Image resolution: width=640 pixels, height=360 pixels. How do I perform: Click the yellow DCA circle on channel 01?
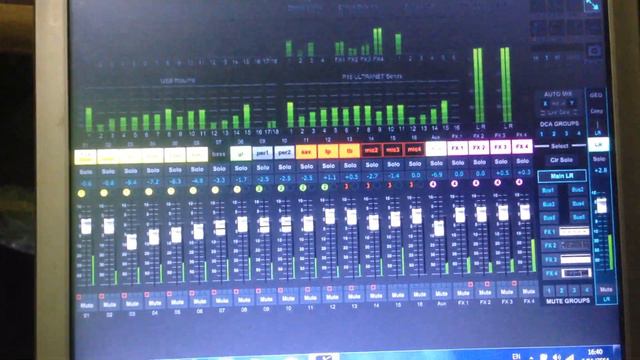(82, 193)
